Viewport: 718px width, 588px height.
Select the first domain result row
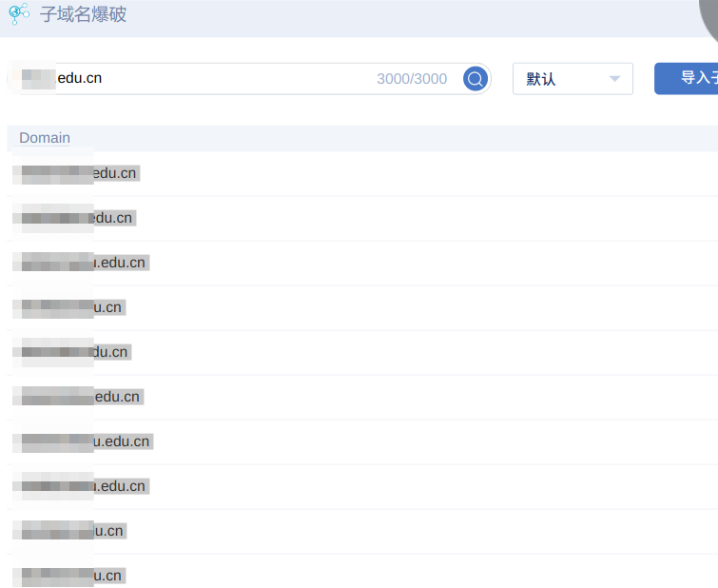(78, 173)
